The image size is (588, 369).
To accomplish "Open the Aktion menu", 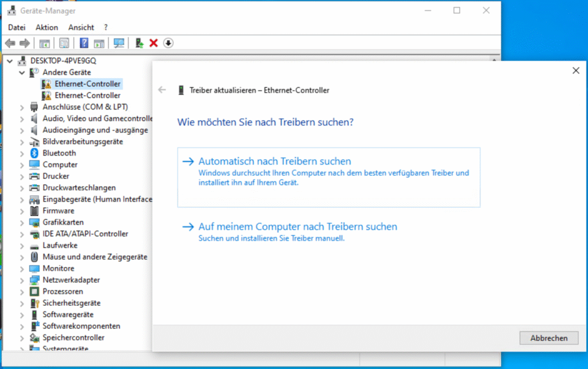I will click(x=47, y=27).
